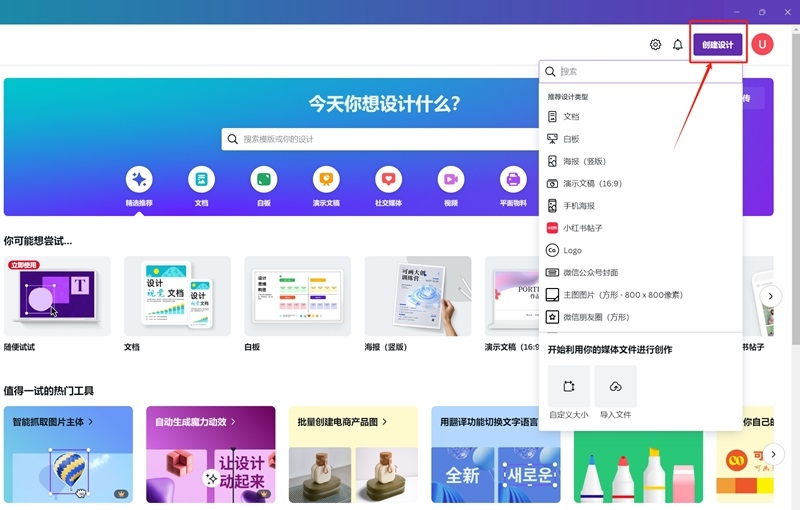Select the 视频 category icon
The image size is (800, 510).
click(451, 180)
